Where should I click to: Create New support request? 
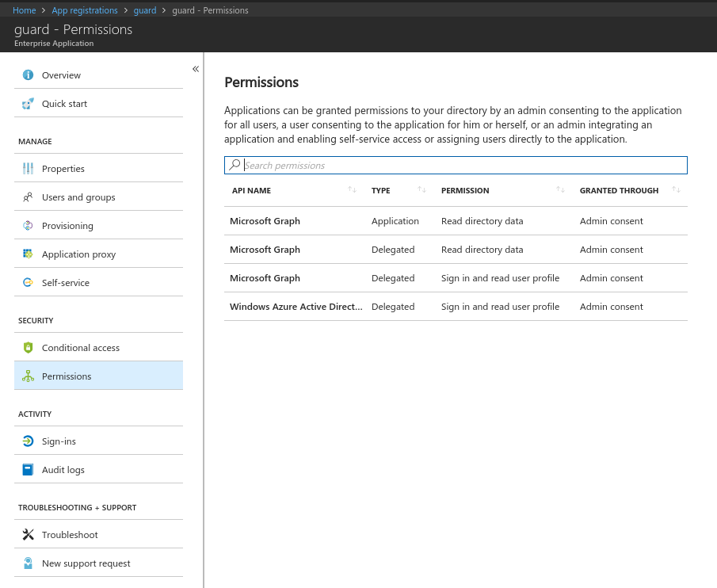[98, 563]
